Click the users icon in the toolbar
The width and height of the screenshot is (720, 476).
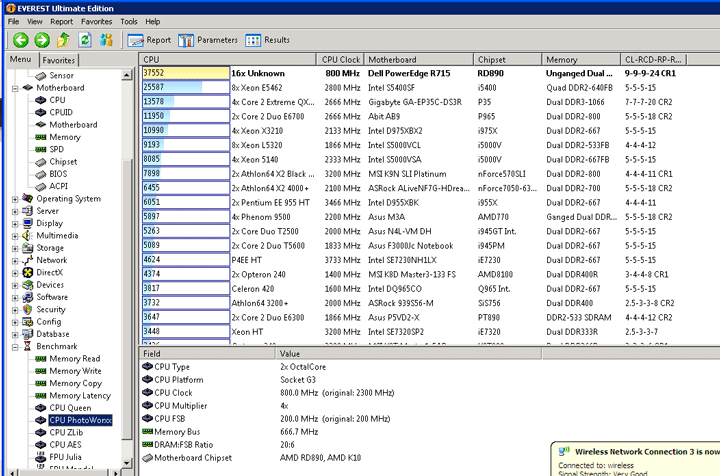coord(107,40)
